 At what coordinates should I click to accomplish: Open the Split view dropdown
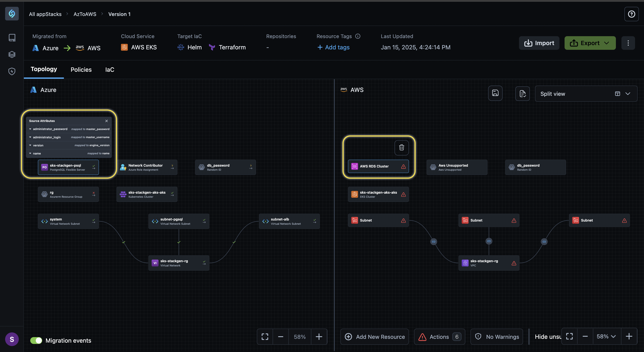click(x=586, y=94)
